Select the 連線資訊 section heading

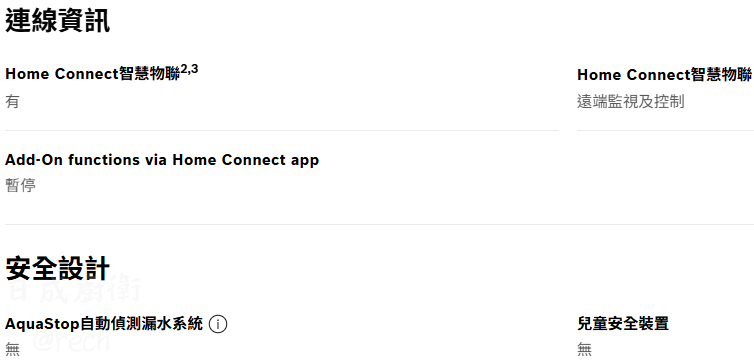(x=58, y=21)
